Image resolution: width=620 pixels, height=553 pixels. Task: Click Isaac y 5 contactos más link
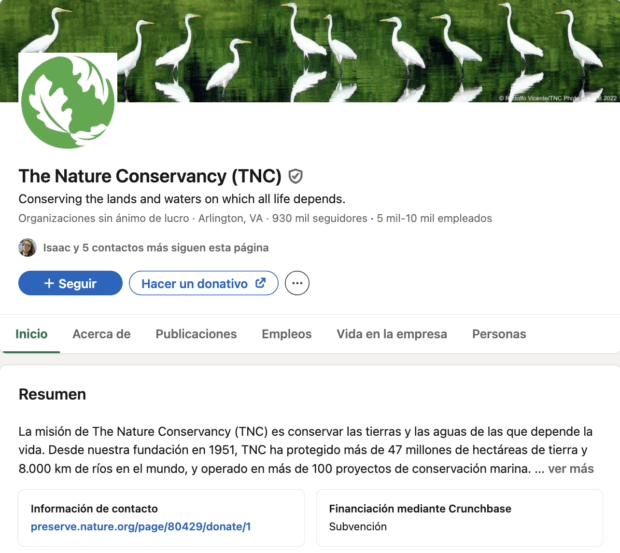tap(155, 247)
